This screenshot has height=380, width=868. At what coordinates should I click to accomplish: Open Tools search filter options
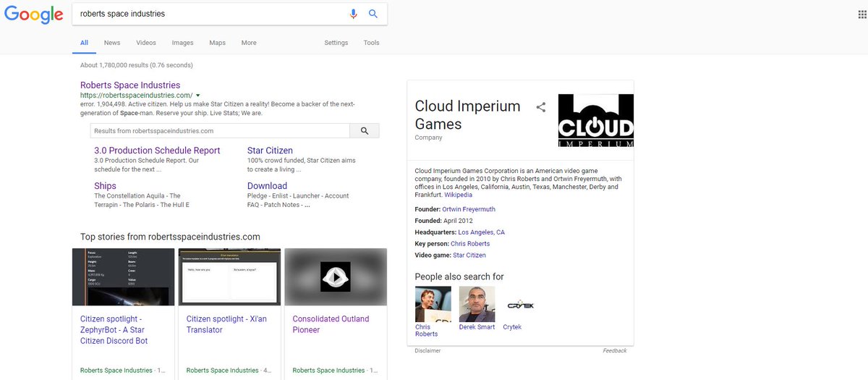(x=372, y=43)
